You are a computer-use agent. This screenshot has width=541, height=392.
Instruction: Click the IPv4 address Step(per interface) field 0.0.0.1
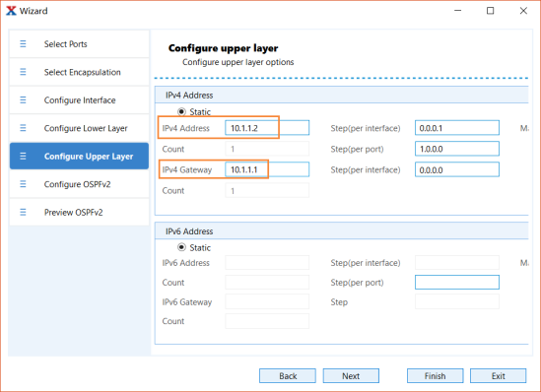click(x=457, y=128)
